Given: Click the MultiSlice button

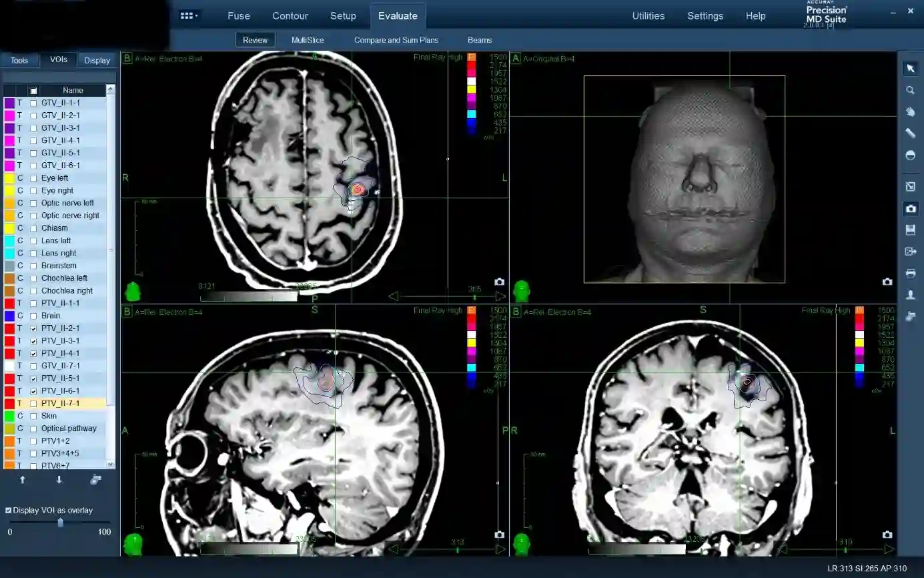Looking at the screenshot, I should [308, 40].
